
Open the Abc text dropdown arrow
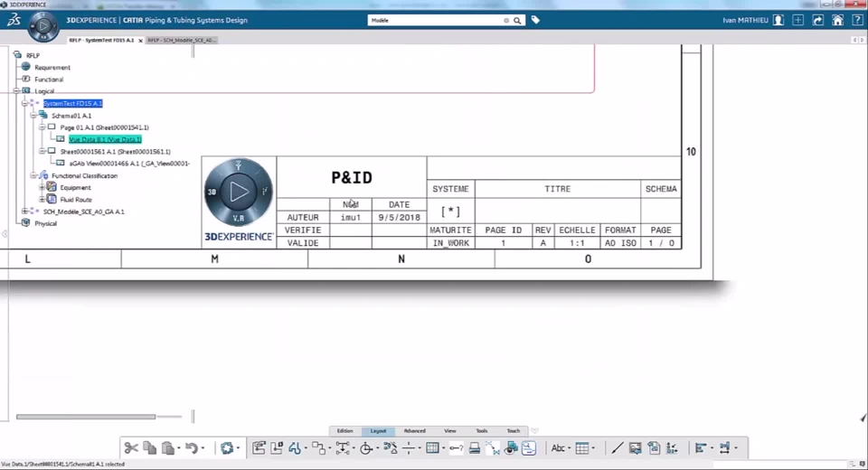coord(569,448)
